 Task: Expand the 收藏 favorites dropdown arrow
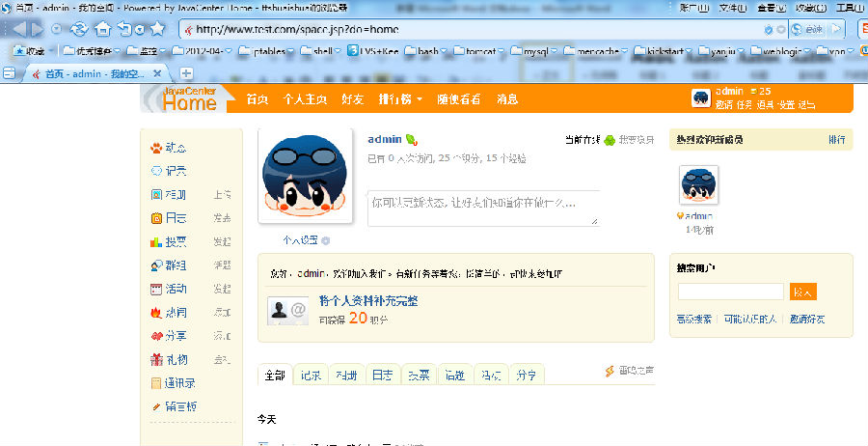click(51, 51)
